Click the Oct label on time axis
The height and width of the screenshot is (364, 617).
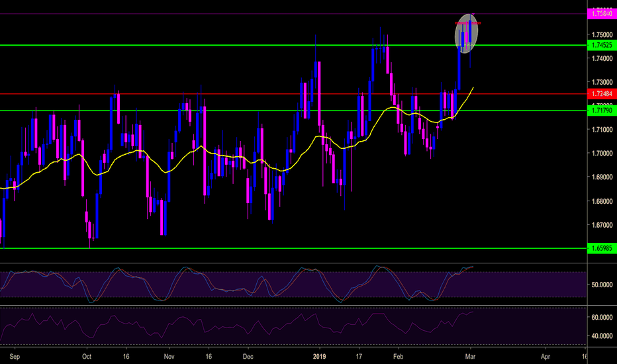[x=87, y=357]
